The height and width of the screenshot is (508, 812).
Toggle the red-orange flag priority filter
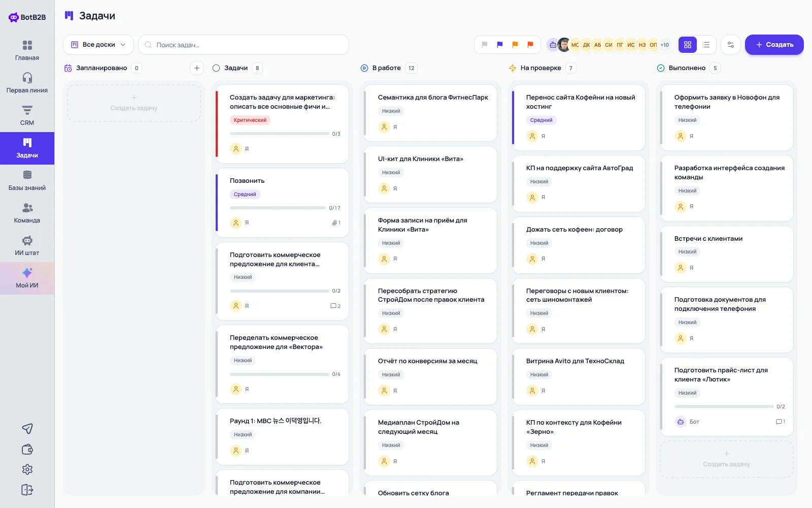pos(530,45)
